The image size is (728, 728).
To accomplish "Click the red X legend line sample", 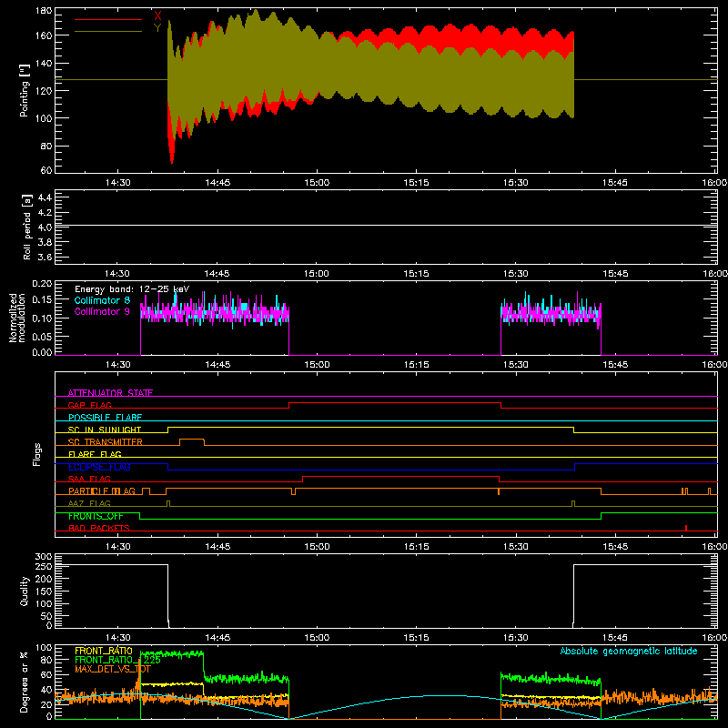I will coord(108,19).
